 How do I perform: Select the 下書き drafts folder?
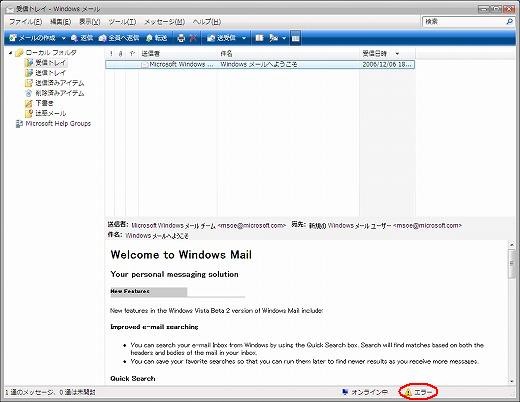click(x=44, y=103)
